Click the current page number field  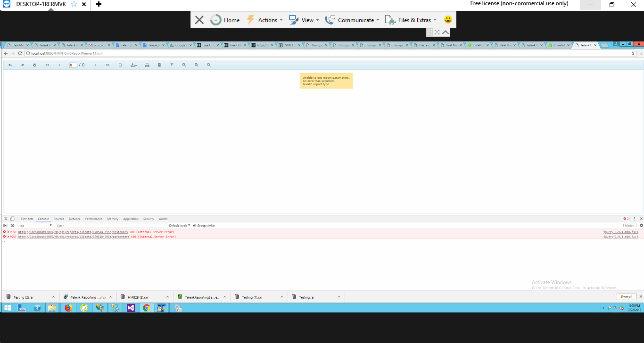[73, 65]
